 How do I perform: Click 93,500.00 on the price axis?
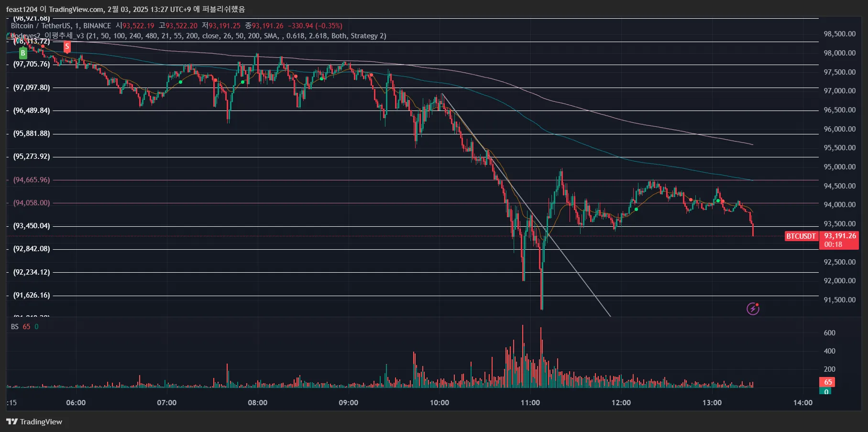(x=839, y=224)
